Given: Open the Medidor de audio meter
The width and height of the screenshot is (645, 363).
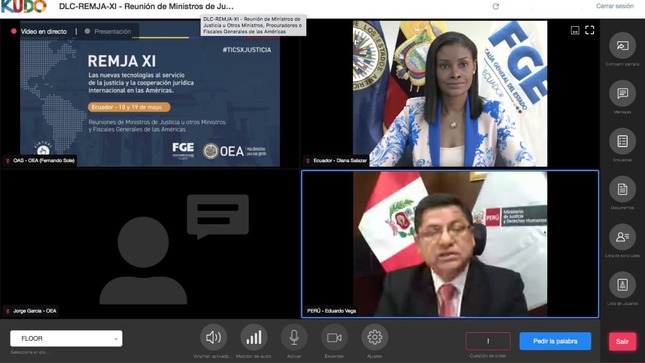Looking at the screenshot, I should coord(254,338).
